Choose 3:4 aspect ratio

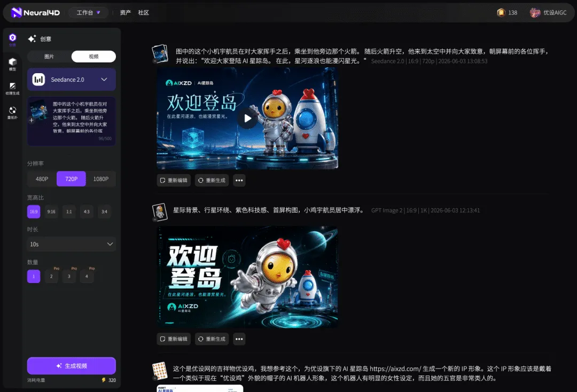pyautogui.click(x=104, y=211)
